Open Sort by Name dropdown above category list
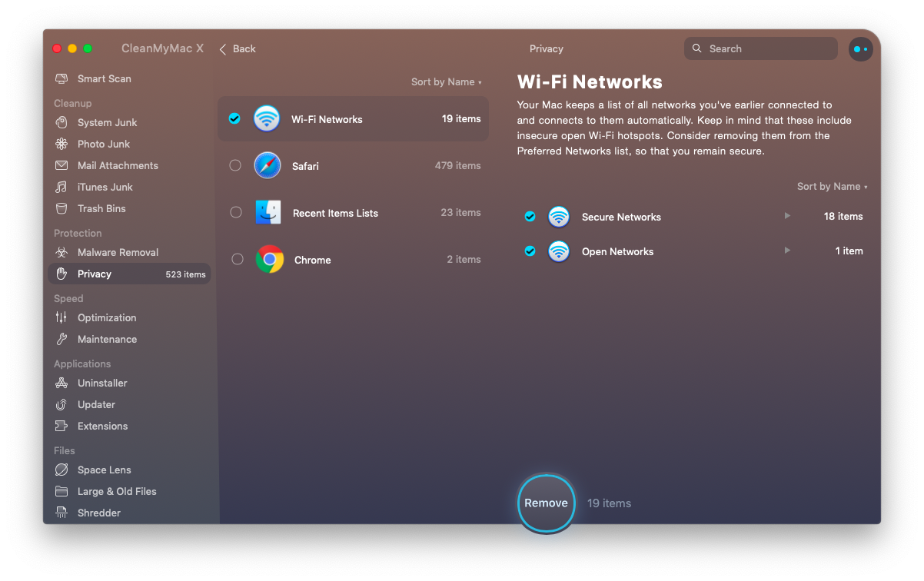 (x=447, y=82)
